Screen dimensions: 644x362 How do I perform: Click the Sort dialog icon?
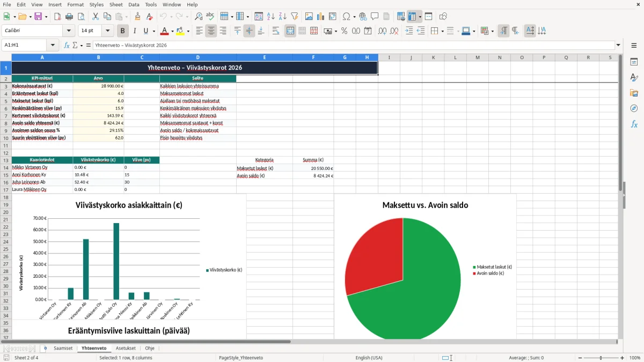[x=259, y=17]
